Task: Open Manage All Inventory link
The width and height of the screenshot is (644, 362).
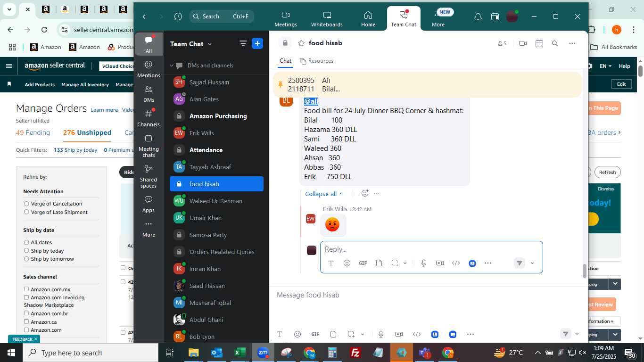Action: [x=85, y=84]
